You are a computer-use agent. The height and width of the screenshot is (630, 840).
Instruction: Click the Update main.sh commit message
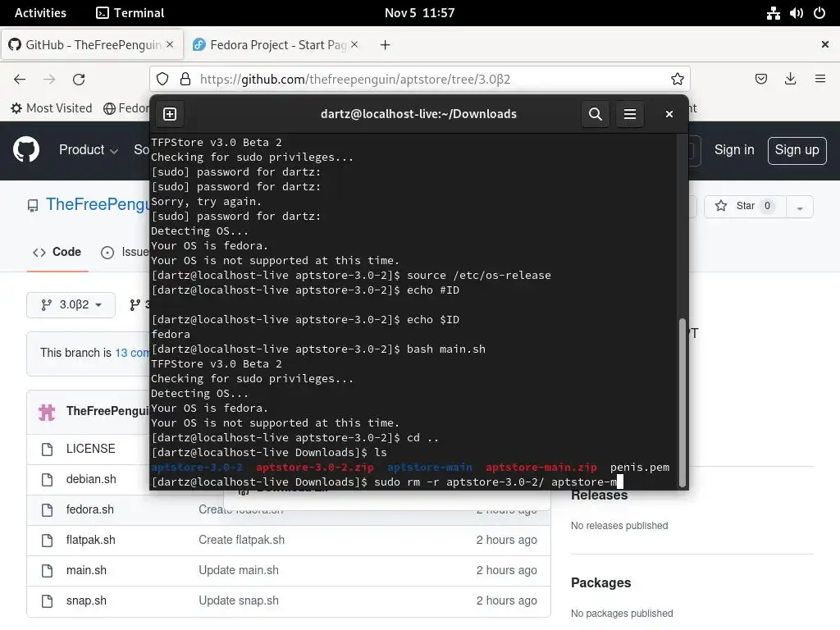[x=239, y=571]
